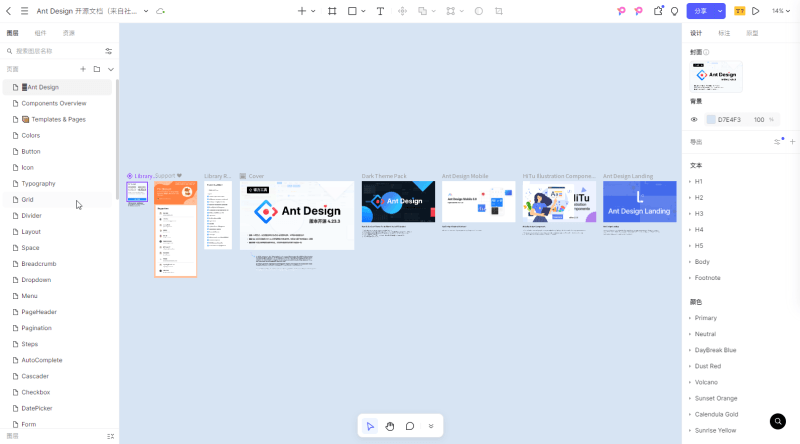800x444 pixels.
Task: Select the Hand pan tool
Action: 390,426
